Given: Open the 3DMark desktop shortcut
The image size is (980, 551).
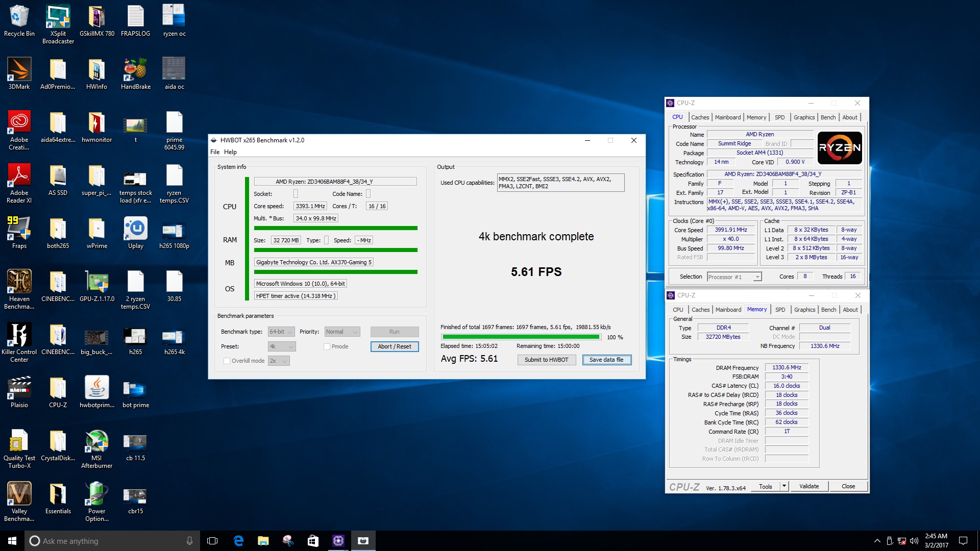Looking at the screenshot, I should click(x=19, y=73).
